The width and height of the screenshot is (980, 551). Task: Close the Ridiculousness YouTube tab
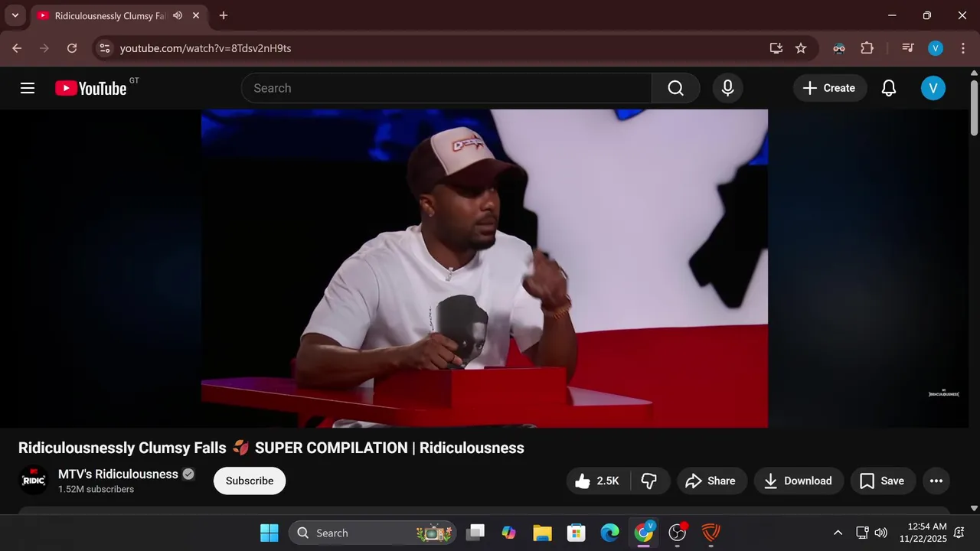(x=196, y=15)
